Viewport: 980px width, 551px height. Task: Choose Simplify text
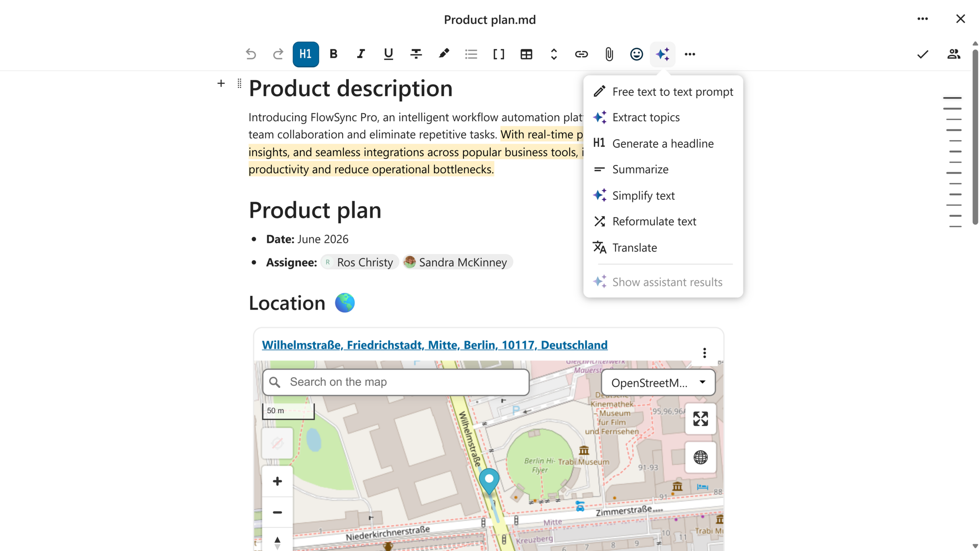(663, 196)
